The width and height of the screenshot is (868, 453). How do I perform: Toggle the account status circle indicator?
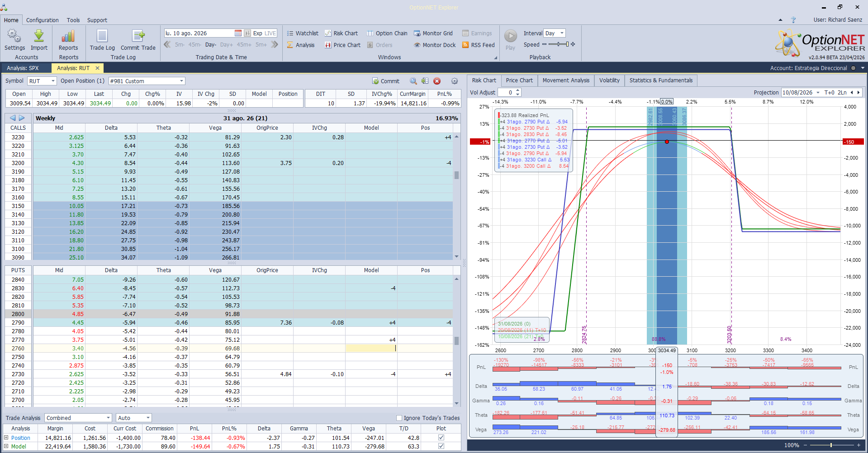pos(853,68)
